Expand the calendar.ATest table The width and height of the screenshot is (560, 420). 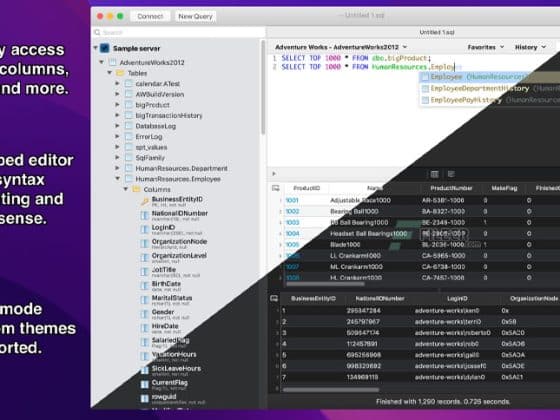coord(117,83)
